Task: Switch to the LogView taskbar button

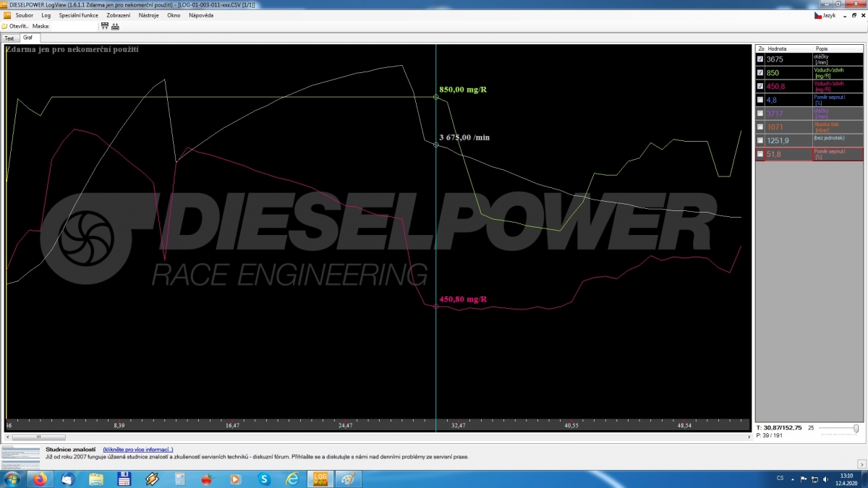Action: pyautogui.click(x=320, y=479)
